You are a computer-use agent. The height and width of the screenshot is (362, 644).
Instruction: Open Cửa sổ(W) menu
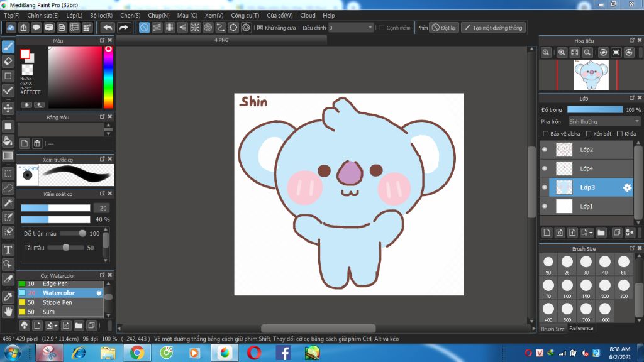(x=280, y=15)
